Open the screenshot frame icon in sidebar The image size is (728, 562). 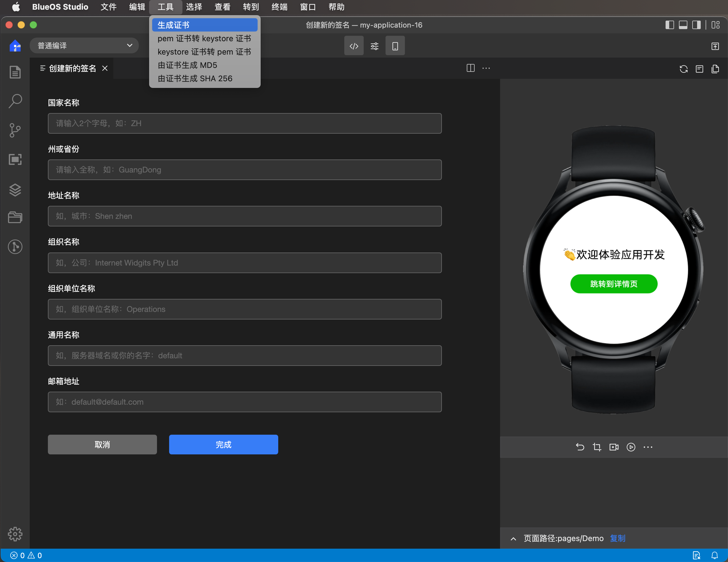[x=15, y=159]
